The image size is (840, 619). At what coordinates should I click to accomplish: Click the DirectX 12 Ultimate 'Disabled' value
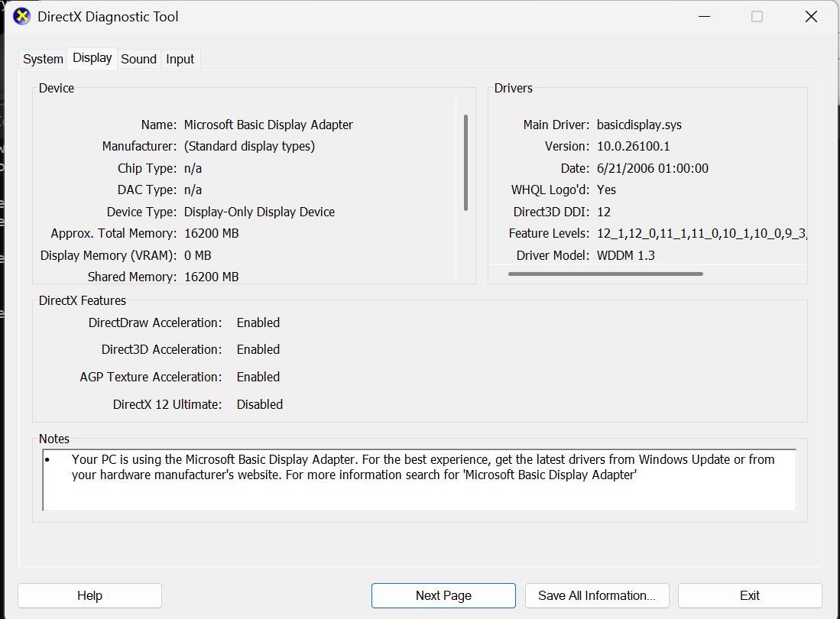260,404
